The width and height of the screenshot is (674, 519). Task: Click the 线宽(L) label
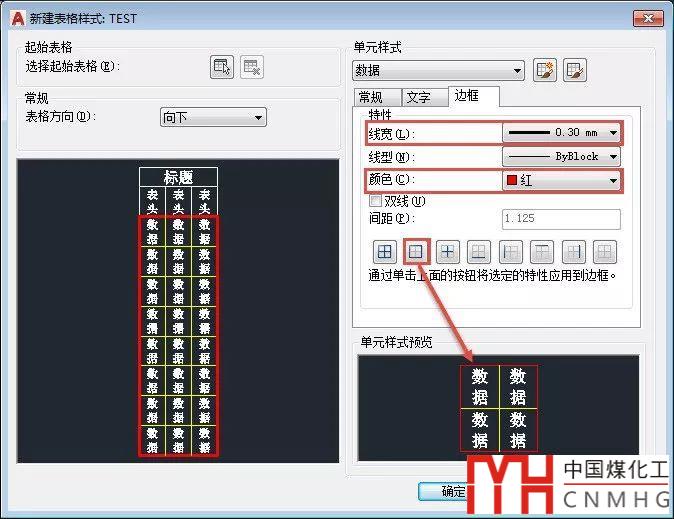392,134
